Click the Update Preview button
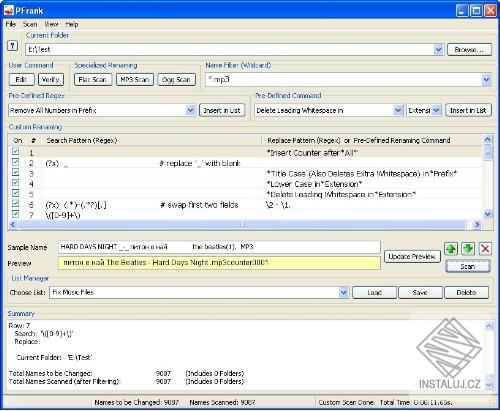Screen dimensions: 500x411 412,257
